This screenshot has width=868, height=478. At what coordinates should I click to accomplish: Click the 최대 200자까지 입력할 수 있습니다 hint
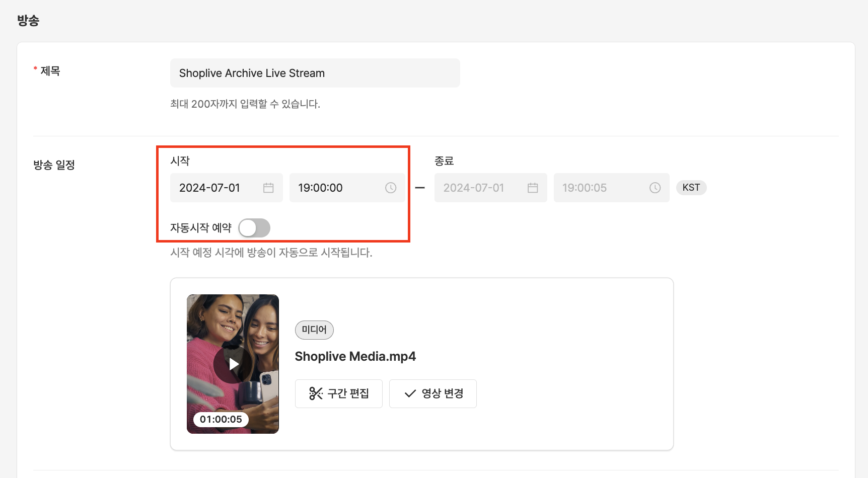tap(245, 104)
